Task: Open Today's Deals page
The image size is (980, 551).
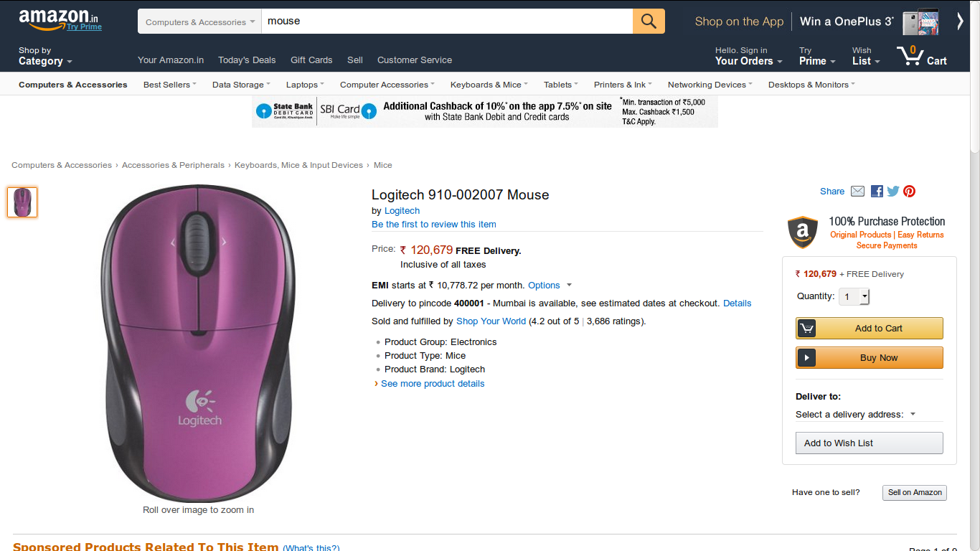Action: pos(247,60)
